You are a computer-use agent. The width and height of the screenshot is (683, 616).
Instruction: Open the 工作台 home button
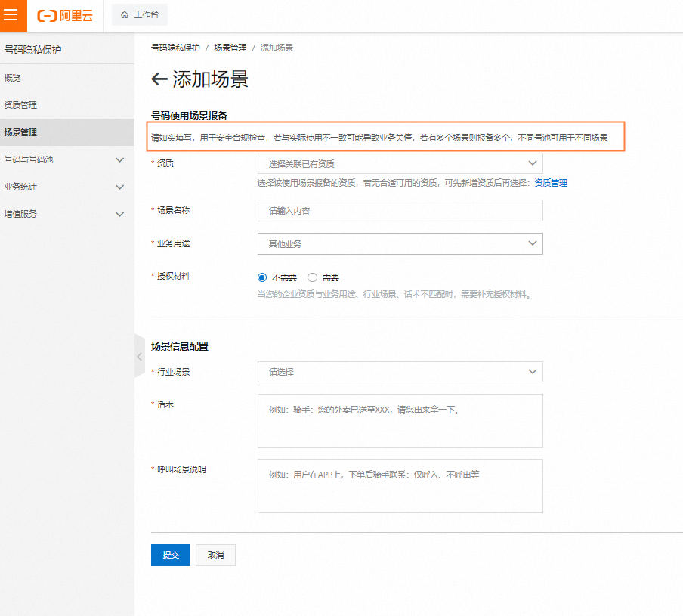139,15
